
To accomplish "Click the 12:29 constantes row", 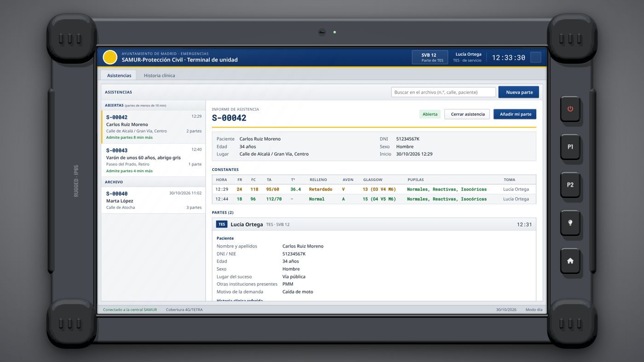I will [x=374, y=189].
